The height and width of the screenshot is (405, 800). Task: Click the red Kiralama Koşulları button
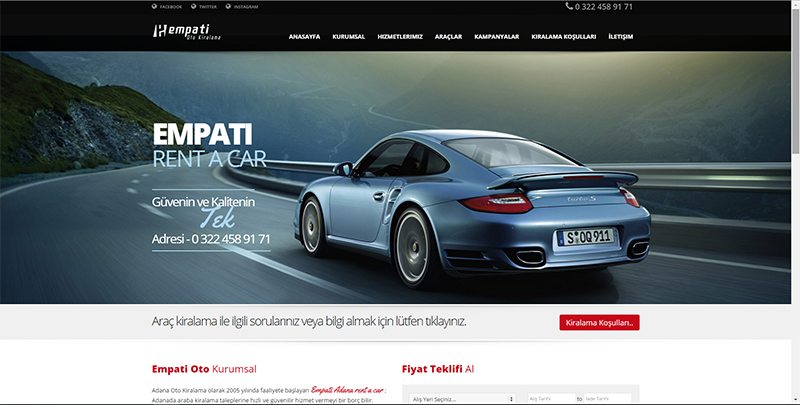click(599, 322)
